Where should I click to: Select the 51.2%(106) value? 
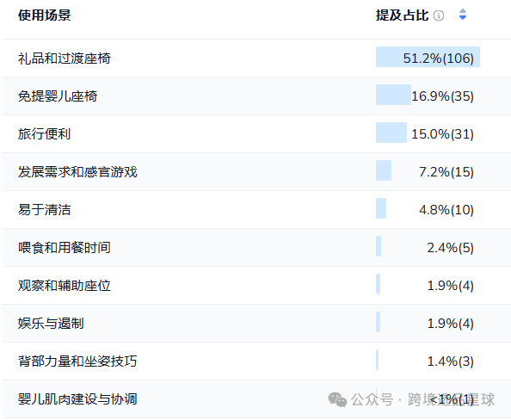pos(439,59)
